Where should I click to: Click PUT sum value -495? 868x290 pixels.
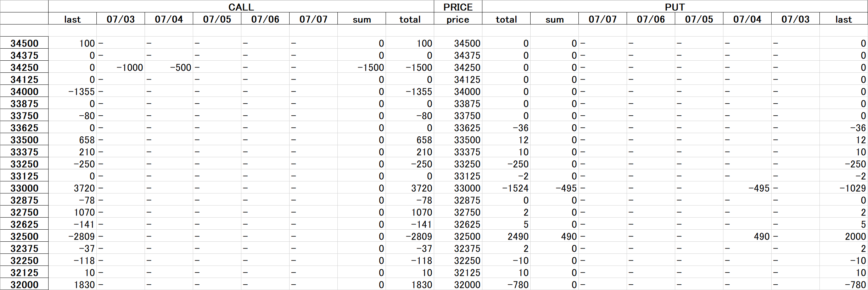554,188
